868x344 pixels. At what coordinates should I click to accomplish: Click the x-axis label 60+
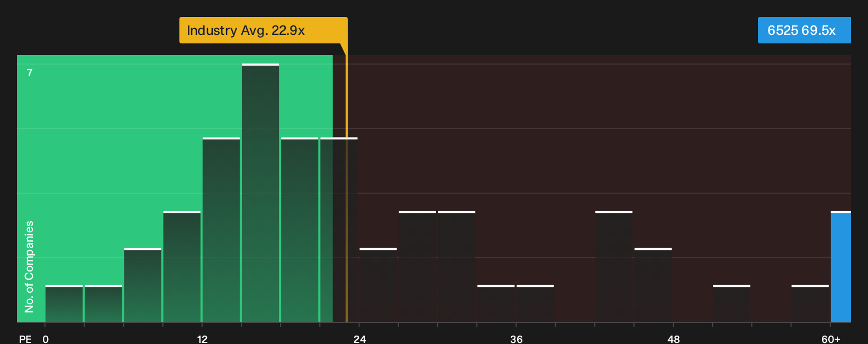click(x=830, y=339)
